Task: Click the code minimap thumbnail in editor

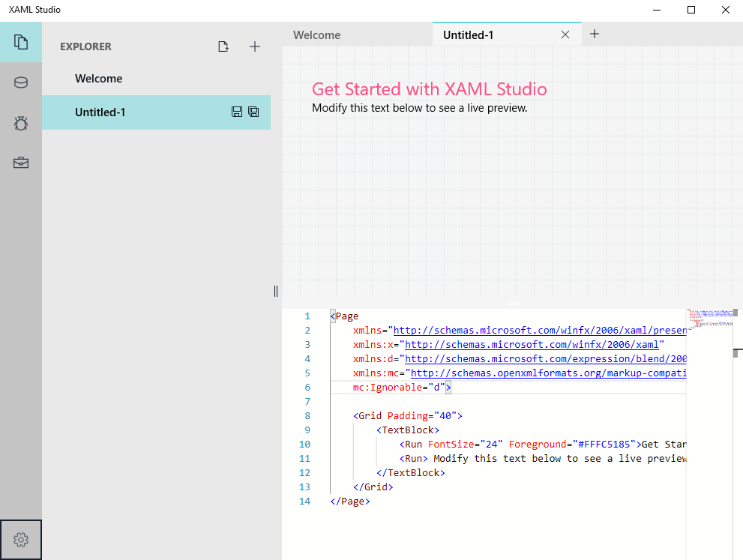Action: pos(709,319)
